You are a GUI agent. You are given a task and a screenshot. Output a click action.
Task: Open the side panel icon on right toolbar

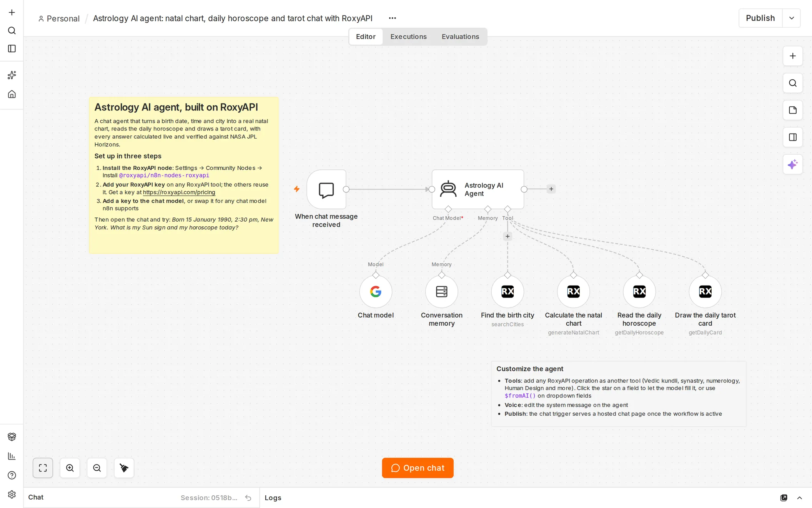point(792,137)
